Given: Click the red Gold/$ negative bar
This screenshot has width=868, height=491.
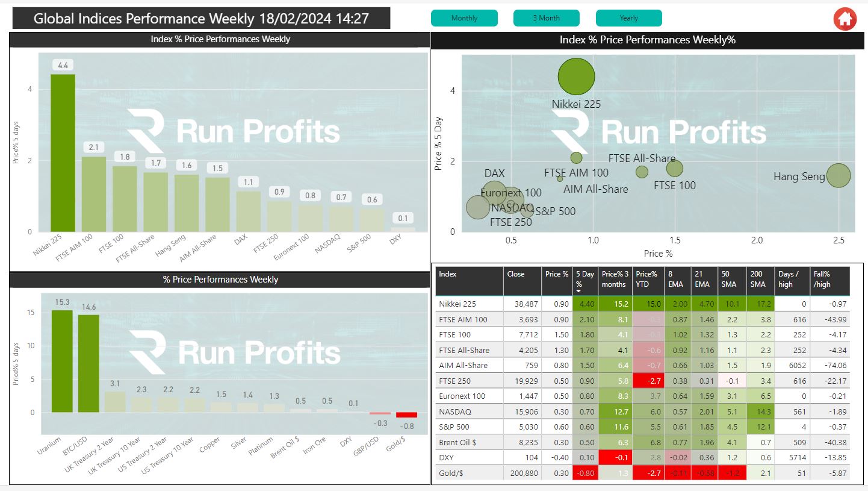Looking at the screenshot, I should point(406,414).
